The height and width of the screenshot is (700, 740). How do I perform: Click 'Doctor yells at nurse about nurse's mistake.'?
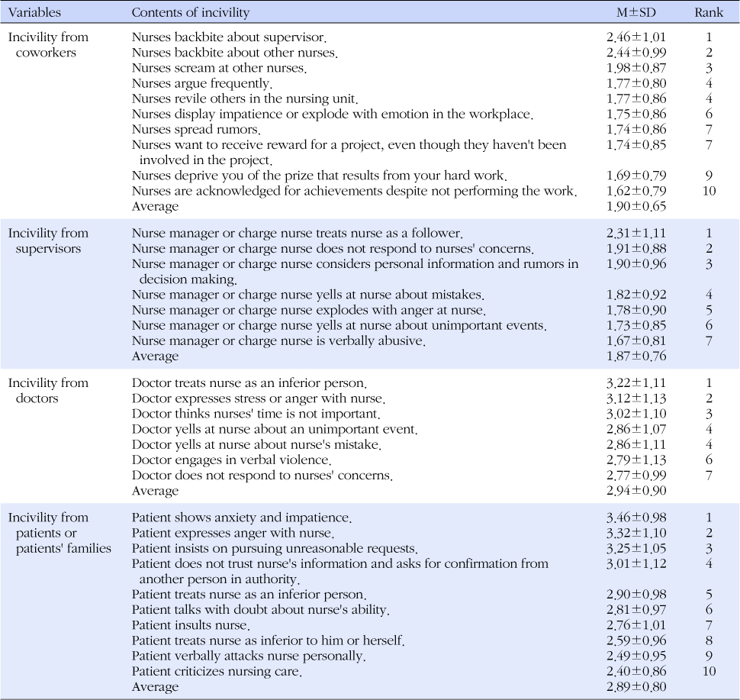pos(256,444)
